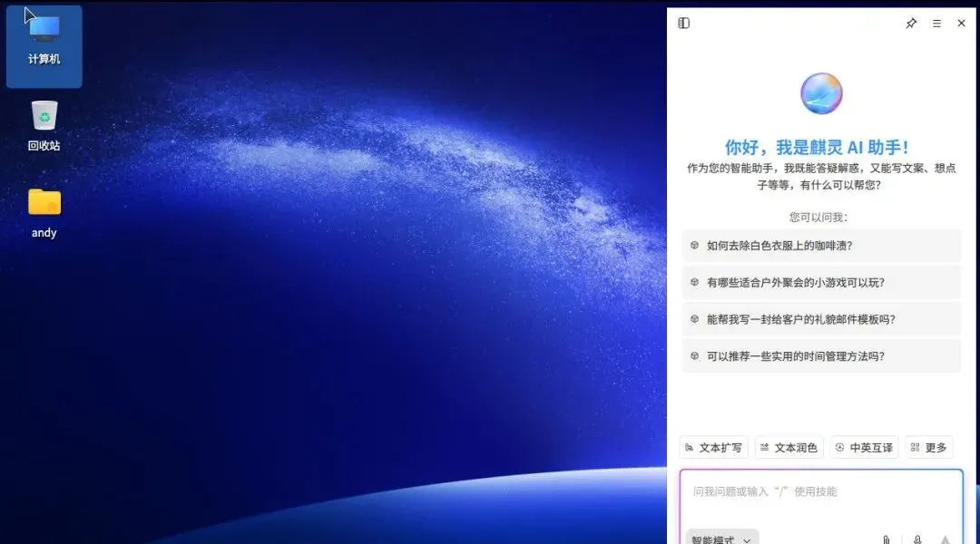The height and width of the screenshot is (544, 980).
Task: Activate the 文本润色 skill
Action: click(789, 447)
